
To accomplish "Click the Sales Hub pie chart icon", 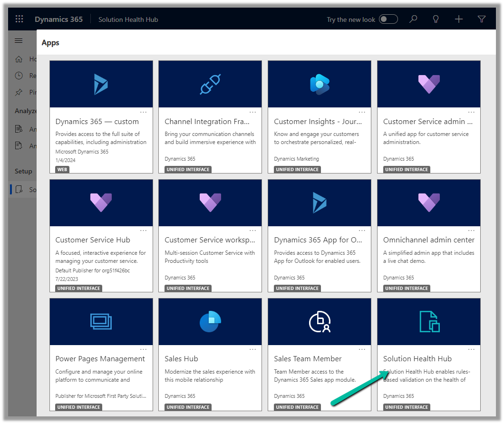I will (210, 322).
